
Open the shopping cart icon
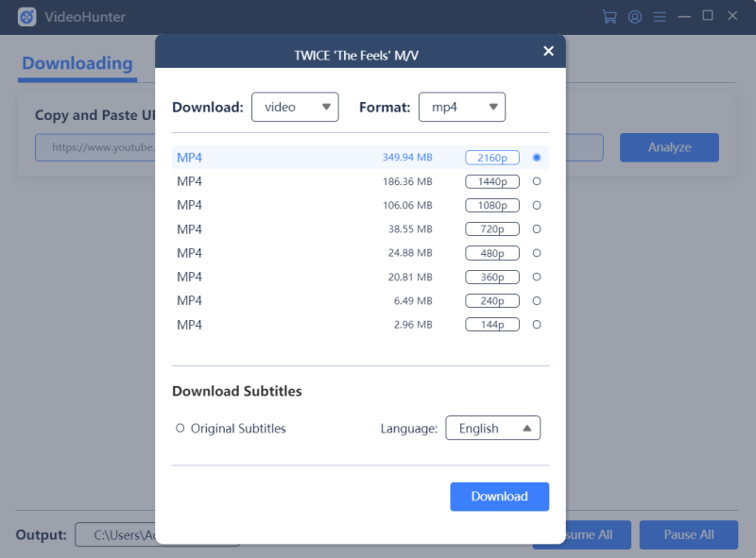click(x=610, y=17)
